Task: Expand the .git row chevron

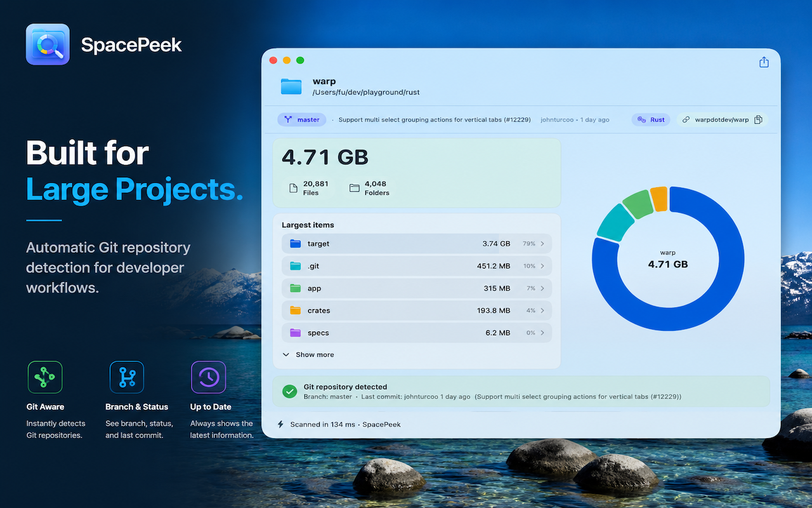Action: (x=542, y=266)
